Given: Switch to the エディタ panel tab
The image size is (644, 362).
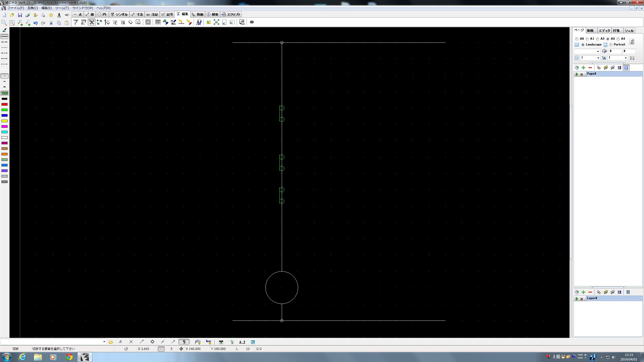Looking at the screenshot, I should (x=604, y=31).
